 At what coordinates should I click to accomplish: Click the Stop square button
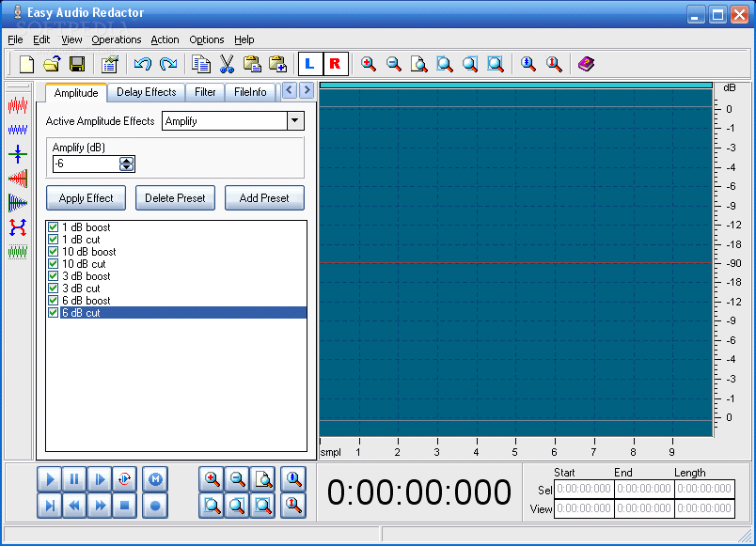click(x=124, y=506)
